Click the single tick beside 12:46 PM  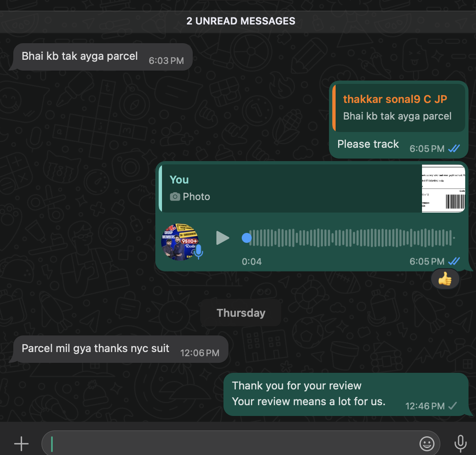[453, 406]
